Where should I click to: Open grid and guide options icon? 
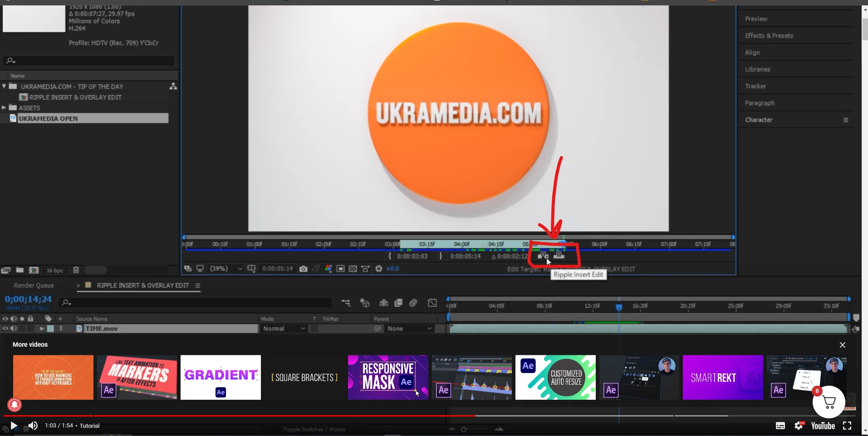click(251, 268)
